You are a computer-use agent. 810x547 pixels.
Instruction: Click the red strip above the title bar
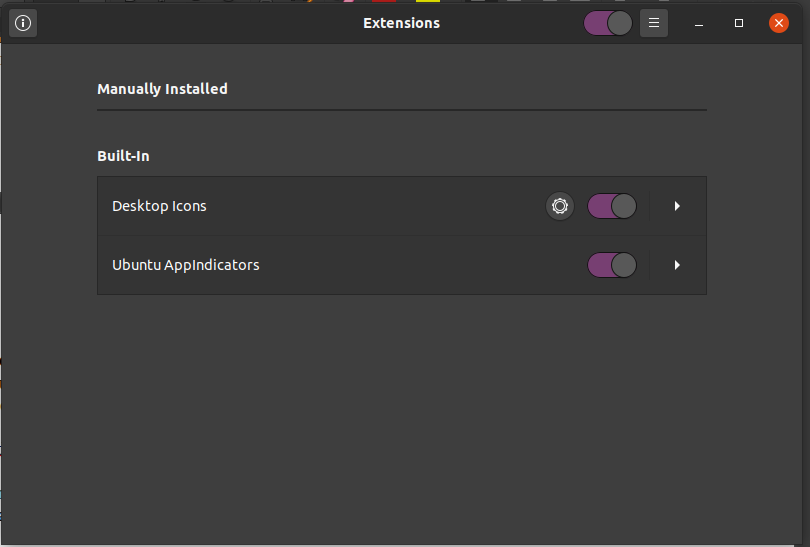pyautogui.click(x=384, y=1)
